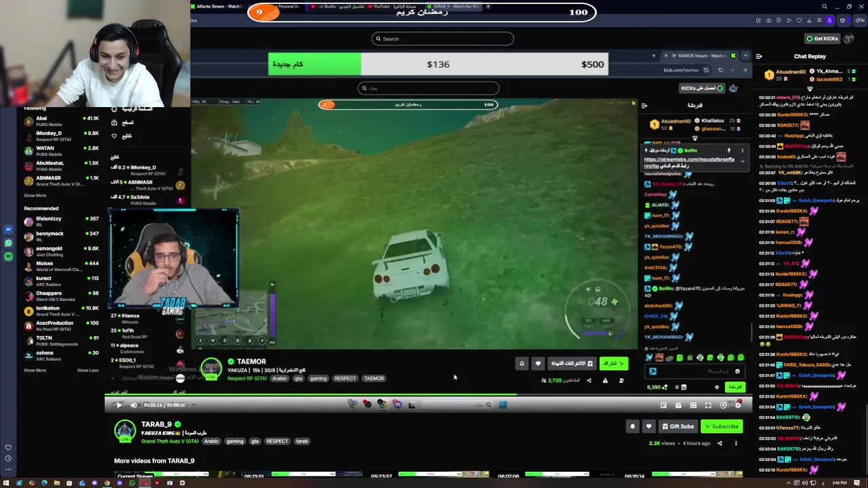Click the browser snapshot camera icon

(x=768, y=20)
